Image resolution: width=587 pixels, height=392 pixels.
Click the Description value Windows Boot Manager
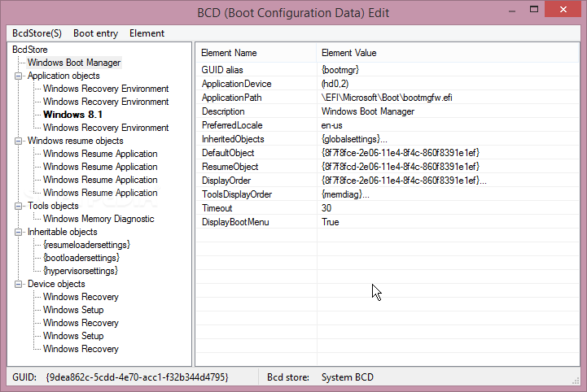pyautogui.click(x=368, y=111)
